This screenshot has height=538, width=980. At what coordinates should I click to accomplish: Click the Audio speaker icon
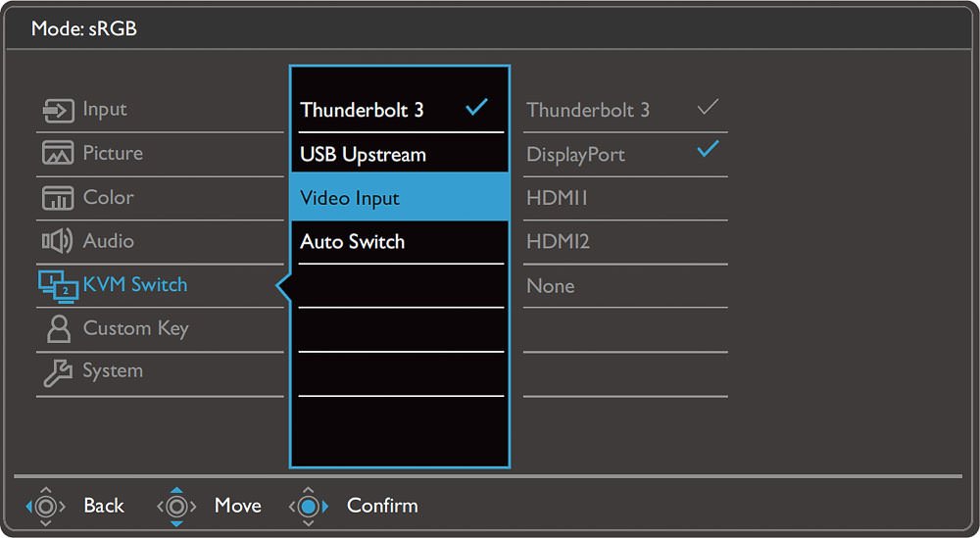point(57,241)
